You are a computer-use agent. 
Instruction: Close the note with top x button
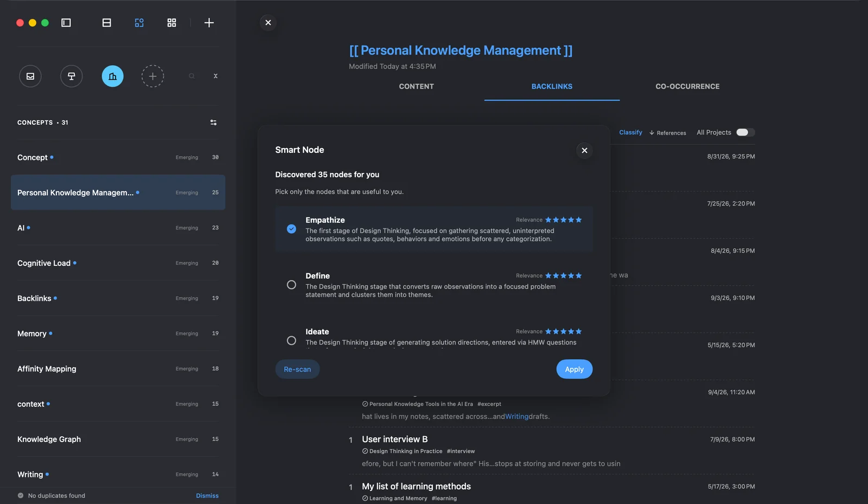pyautogui.click(x=268, y=23)
